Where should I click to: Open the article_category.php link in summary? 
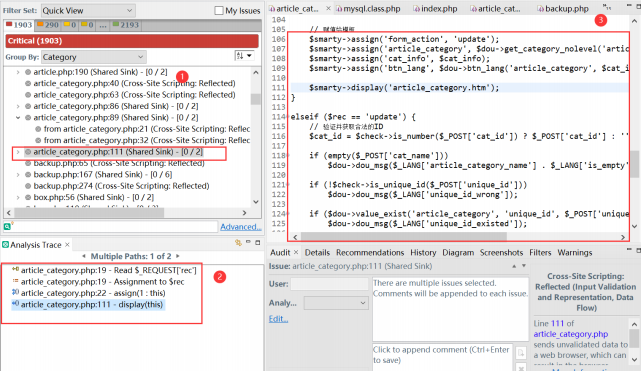tap(570, 334)
